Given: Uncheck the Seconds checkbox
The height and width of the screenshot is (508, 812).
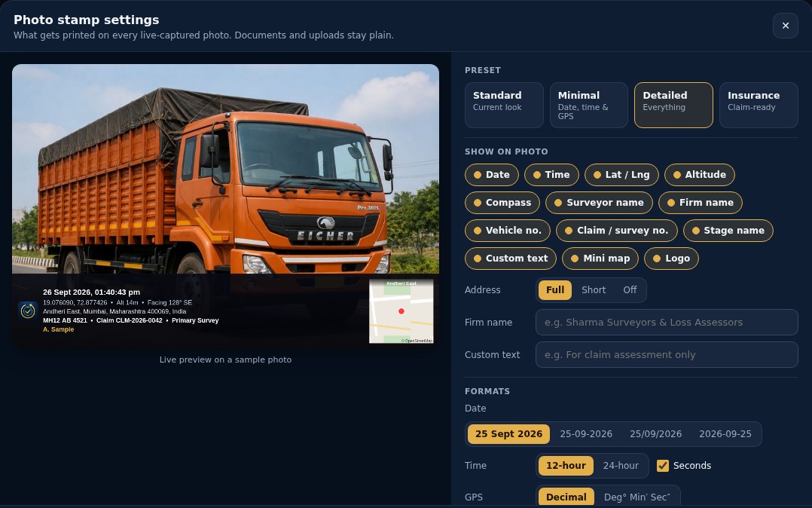Looking at the screenshot, I should [x=663, y=466].
